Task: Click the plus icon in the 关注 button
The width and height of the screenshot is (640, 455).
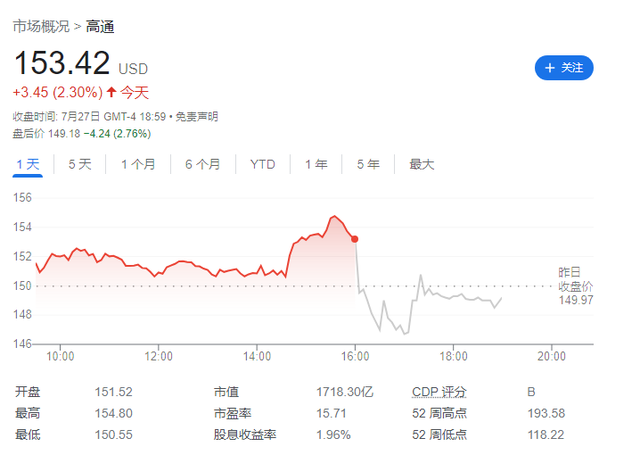Action: [550, 68]
